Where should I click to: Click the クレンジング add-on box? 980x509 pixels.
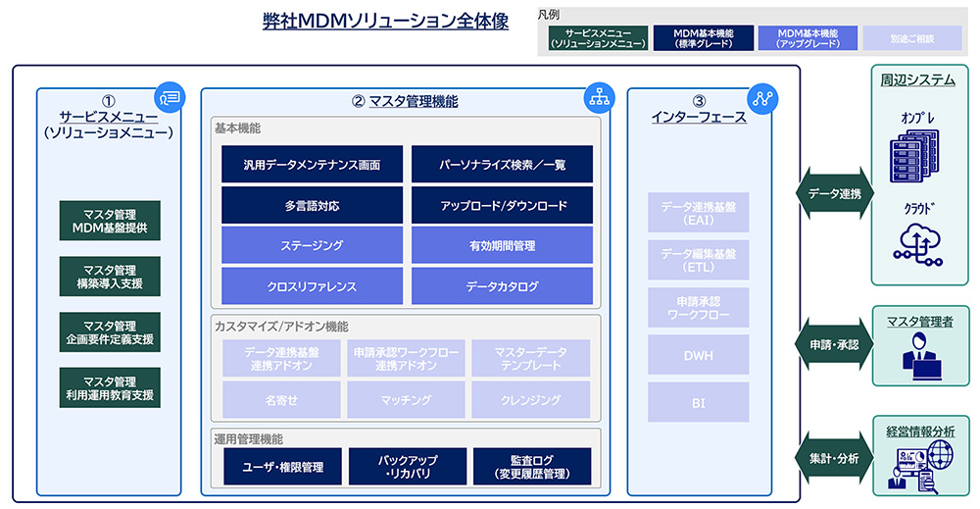530,399
